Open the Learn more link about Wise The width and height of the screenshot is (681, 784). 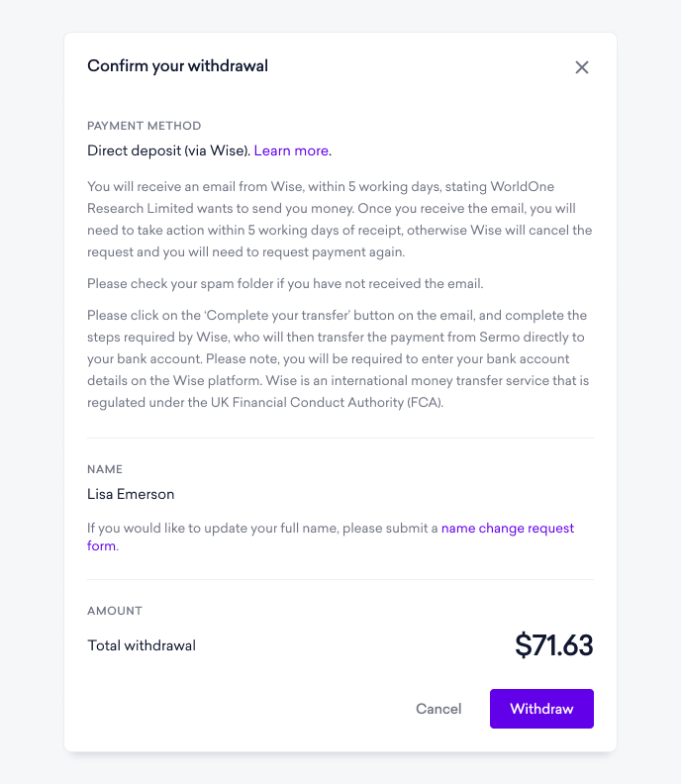click(291, 150)
